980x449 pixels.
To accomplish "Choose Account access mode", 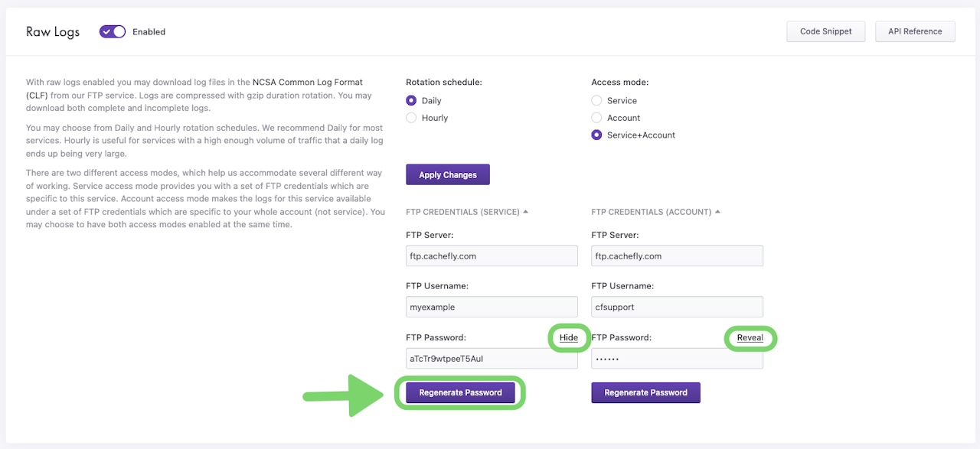I will (596, 118).
